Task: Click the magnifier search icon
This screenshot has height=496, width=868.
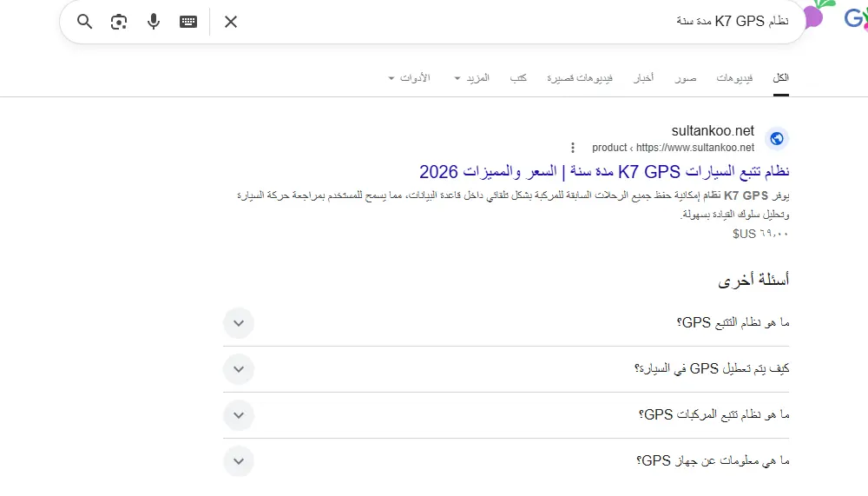Action: 85,22
